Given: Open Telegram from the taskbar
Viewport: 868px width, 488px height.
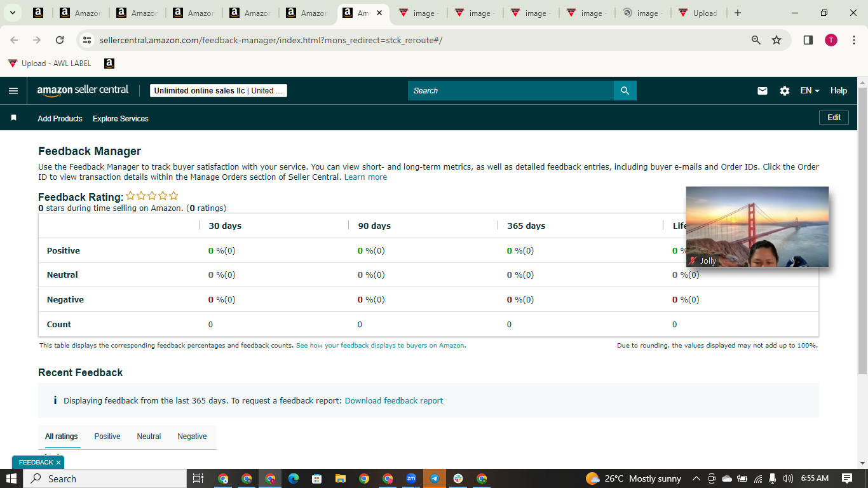Looking at the screenshot, I should 435,478.
